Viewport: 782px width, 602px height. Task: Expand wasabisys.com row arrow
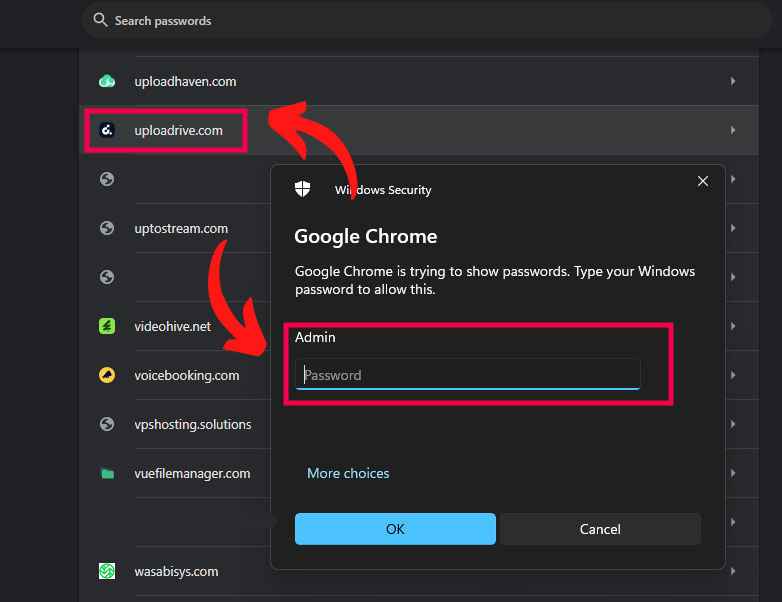(733, 571)
